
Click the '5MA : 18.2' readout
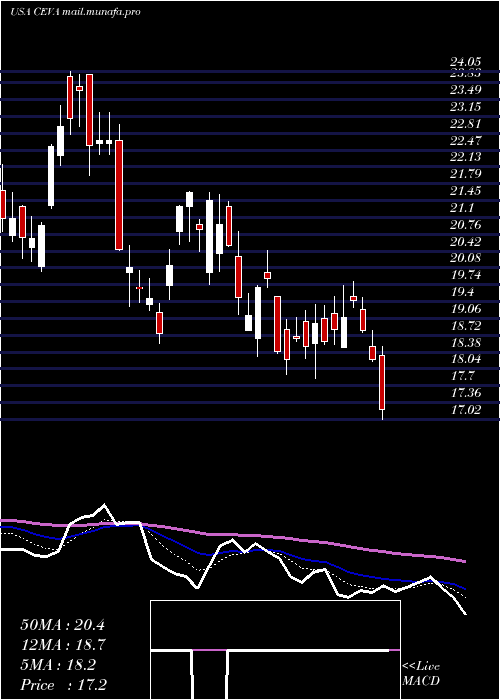click(x=58, y=665)
